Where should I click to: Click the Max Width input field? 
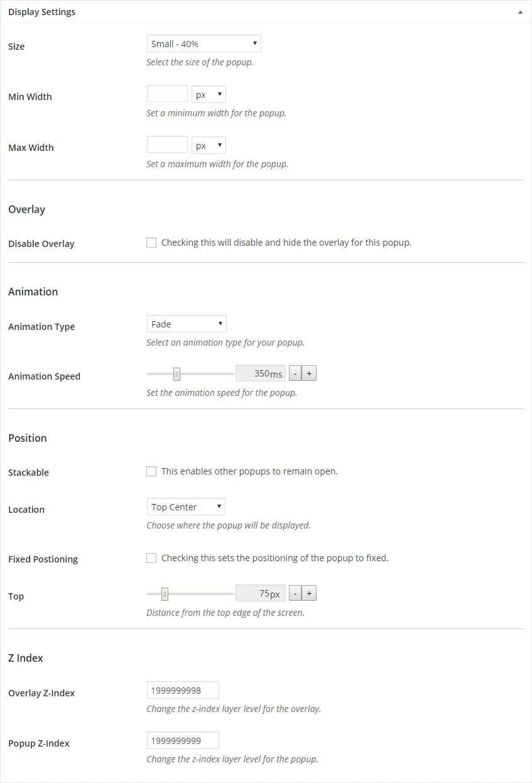pos(166,144)
